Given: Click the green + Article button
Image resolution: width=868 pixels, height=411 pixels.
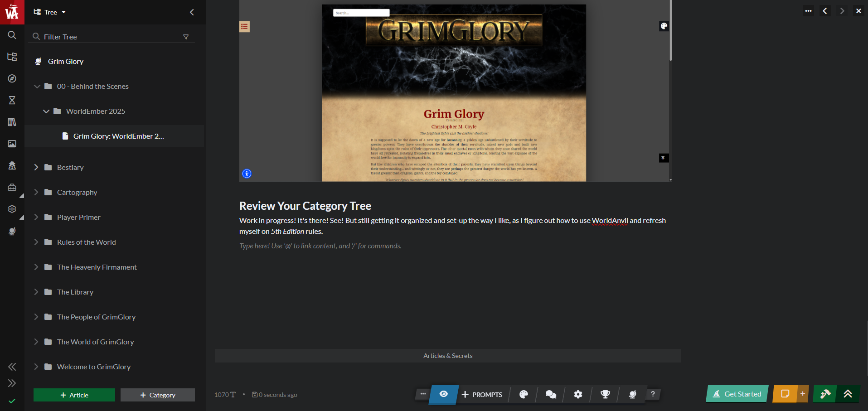Looking at the screenshot, I should [x=74, y=395].
